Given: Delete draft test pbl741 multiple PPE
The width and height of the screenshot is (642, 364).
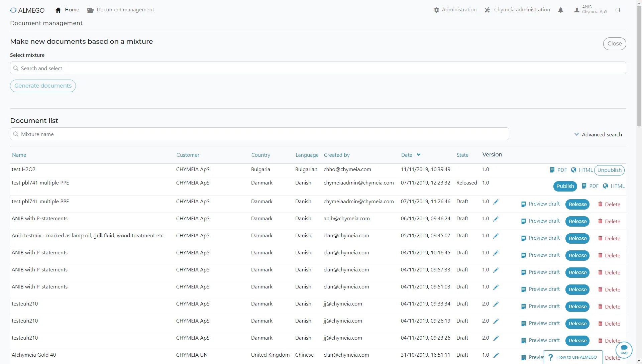Looking at the screenshot, I should click(609, 204).
